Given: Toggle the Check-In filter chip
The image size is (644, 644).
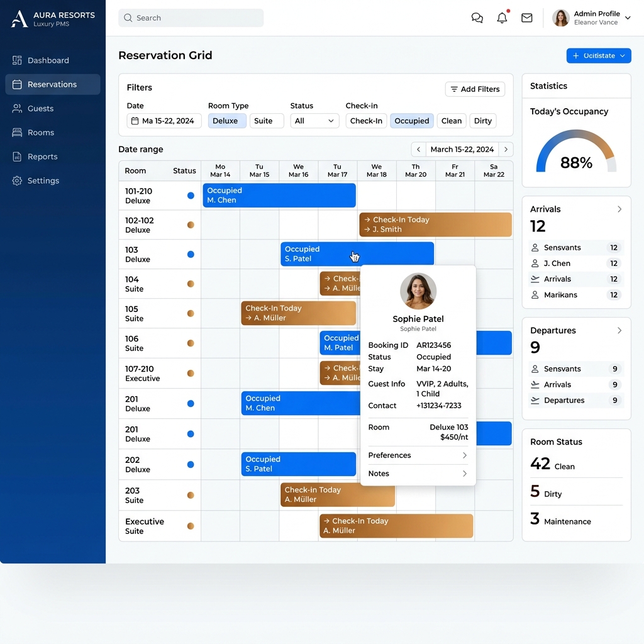Looking at the screenshot, I should tap(366, 121).
